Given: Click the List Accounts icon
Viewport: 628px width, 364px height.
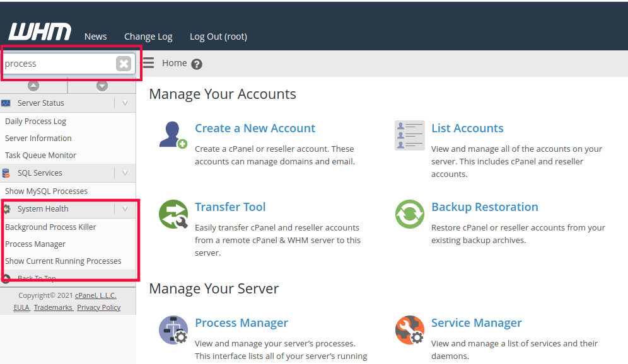Looking at the screenshot, I should [409, 135].
